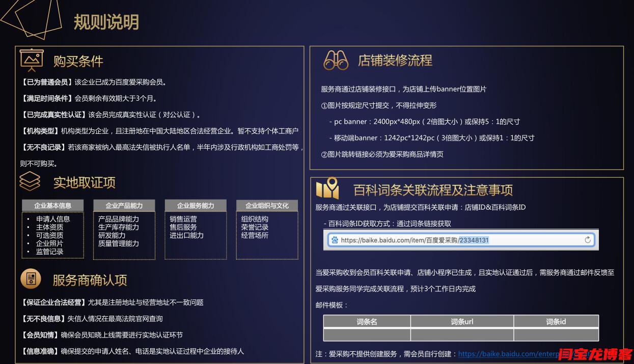This screenshot has height=364, width=634.
Task: Open the 词条url column header
Action: tap(461, 321)
